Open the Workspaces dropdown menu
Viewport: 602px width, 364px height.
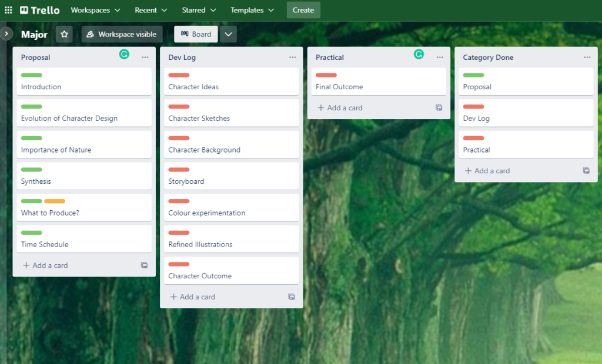pyautogui.click(x=95, y=10)
